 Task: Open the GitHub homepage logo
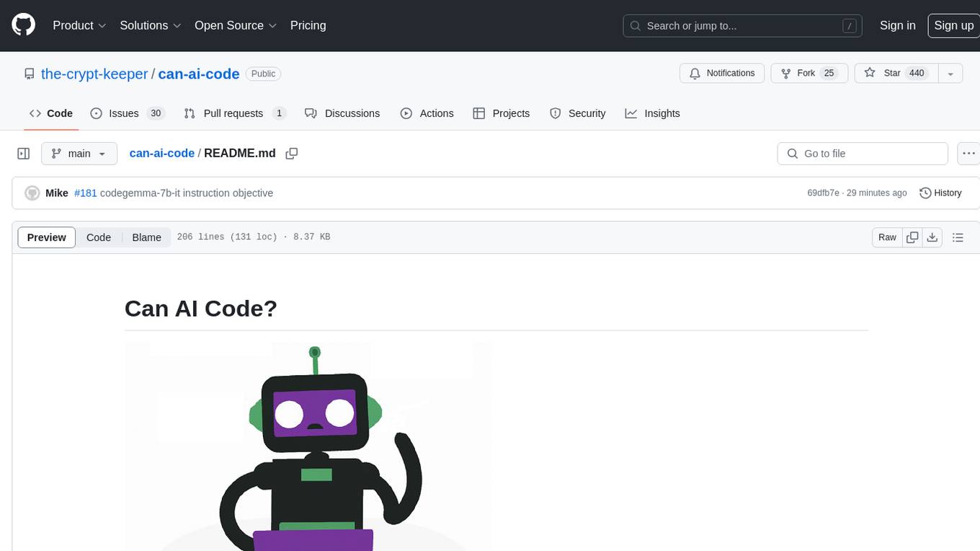[x=23, y=25]
